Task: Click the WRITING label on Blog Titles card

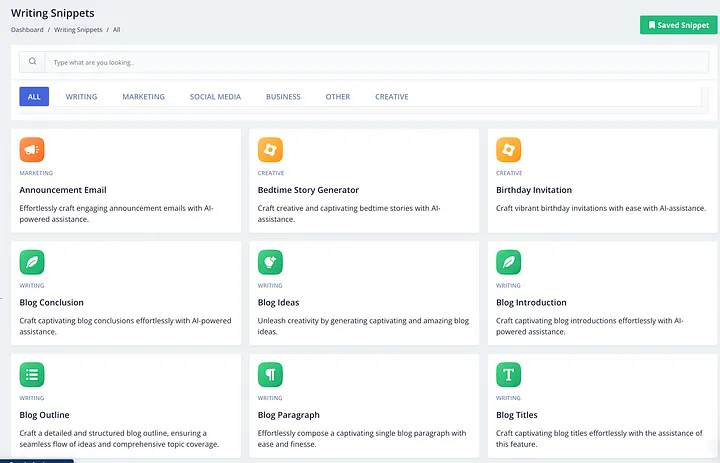Action: 508,398
